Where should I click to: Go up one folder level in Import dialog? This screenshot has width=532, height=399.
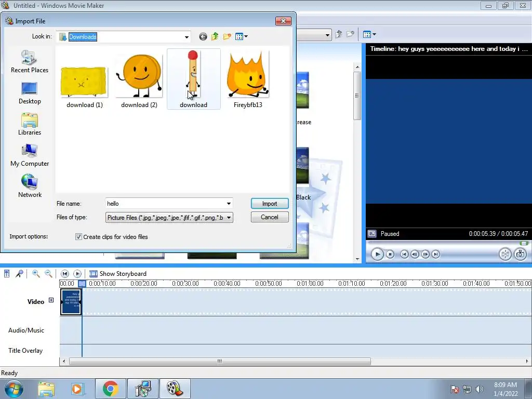(x=215, y=36)
